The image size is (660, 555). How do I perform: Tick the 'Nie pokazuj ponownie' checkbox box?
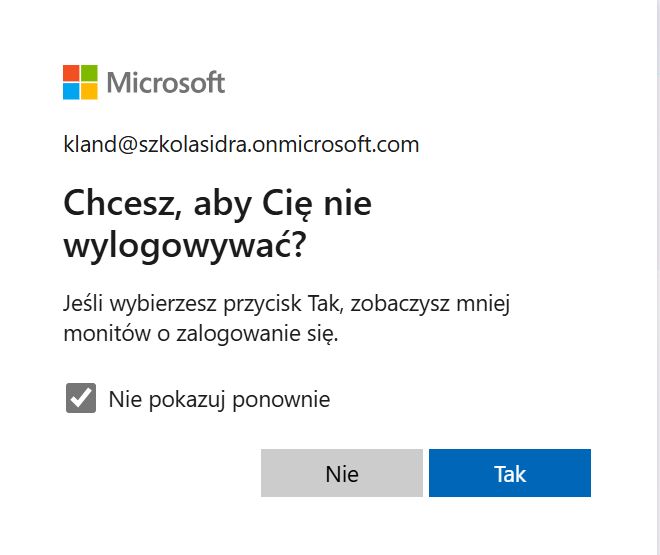pyautogui.click(x=80, y=399)
